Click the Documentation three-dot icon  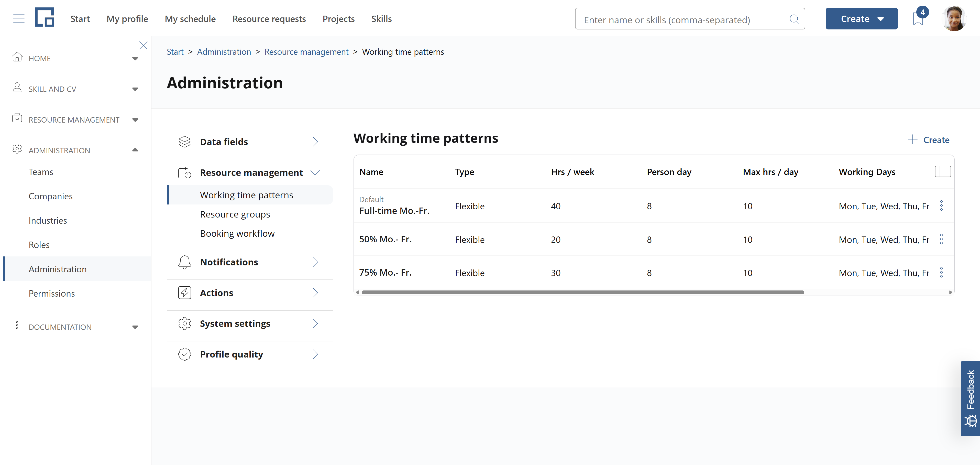click(x=17, y=325)
